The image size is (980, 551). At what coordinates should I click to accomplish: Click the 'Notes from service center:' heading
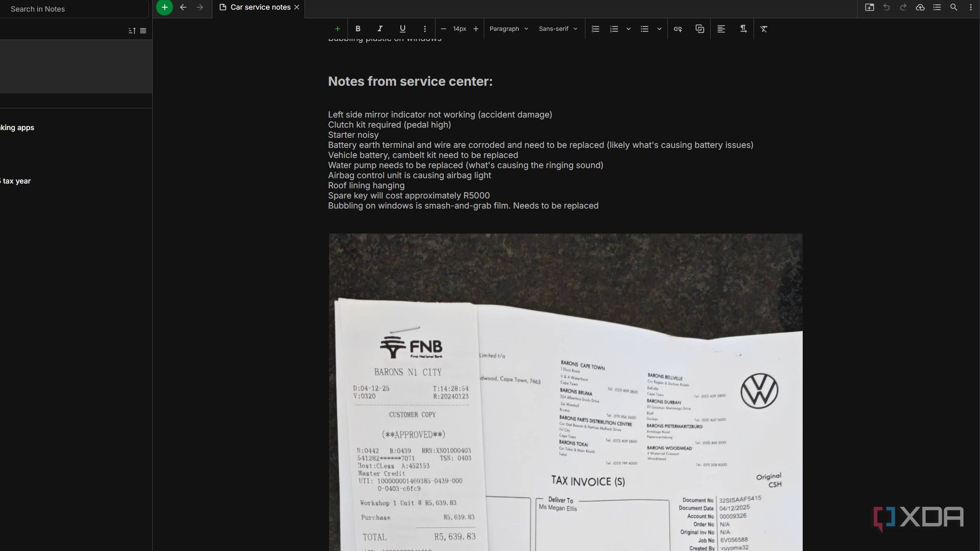(411, 81)
